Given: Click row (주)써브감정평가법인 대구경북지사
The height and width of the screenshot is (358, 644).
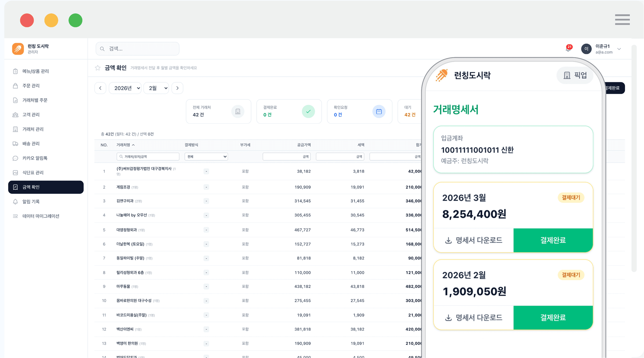Looking at the screenshot, I should [x=258, y=171].
